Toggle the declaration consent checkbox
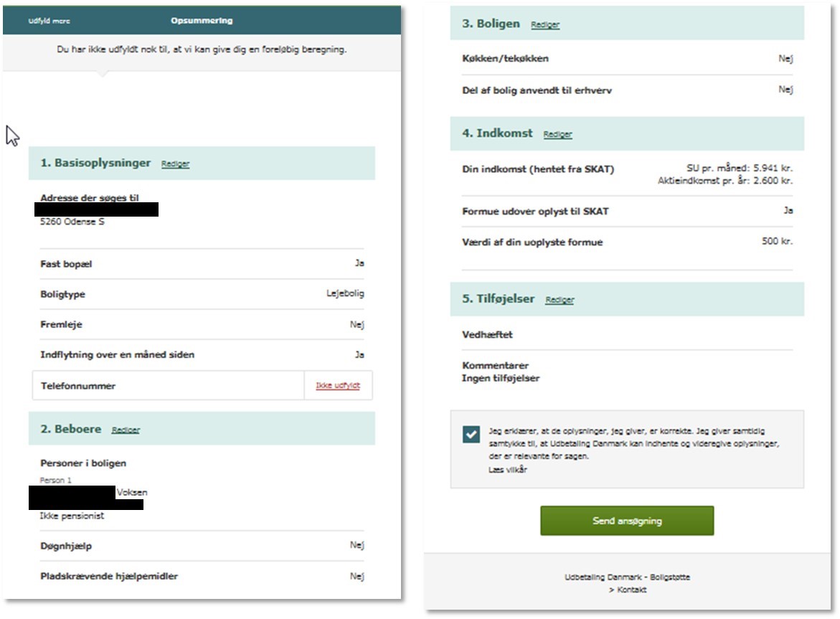Image resolution: width=840 pixels, height=619 pixels. tap(471, 434)
